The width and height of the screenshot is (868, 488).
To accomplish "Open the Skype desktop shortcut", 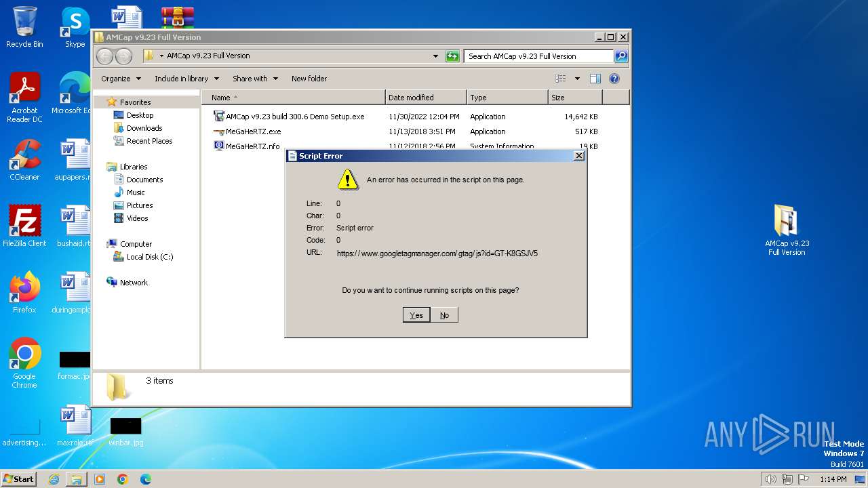I will [x=75, y=27].
